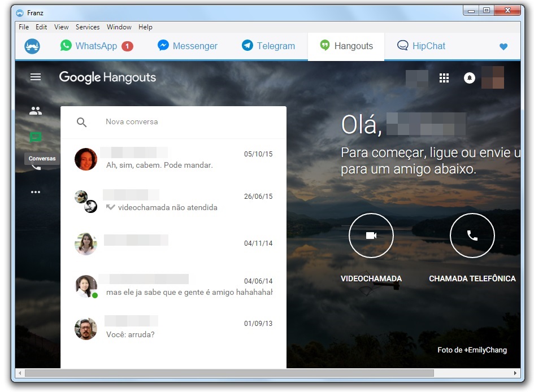Open the Google apps grid
Screen dimensions: 534x392
click(444, 78)
